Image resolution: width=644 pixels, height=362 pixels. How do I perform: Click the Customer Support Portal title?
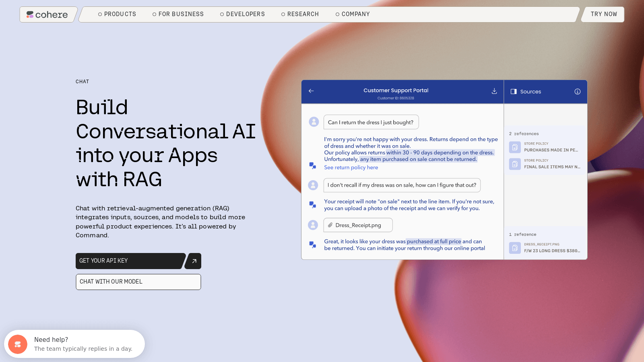[x=396, y=90]
